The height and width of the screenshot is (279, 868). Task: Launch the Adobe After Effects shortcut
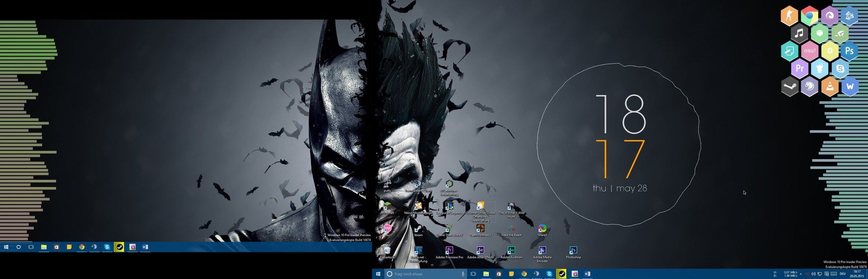pyautogui.click(x=480, y=251)
